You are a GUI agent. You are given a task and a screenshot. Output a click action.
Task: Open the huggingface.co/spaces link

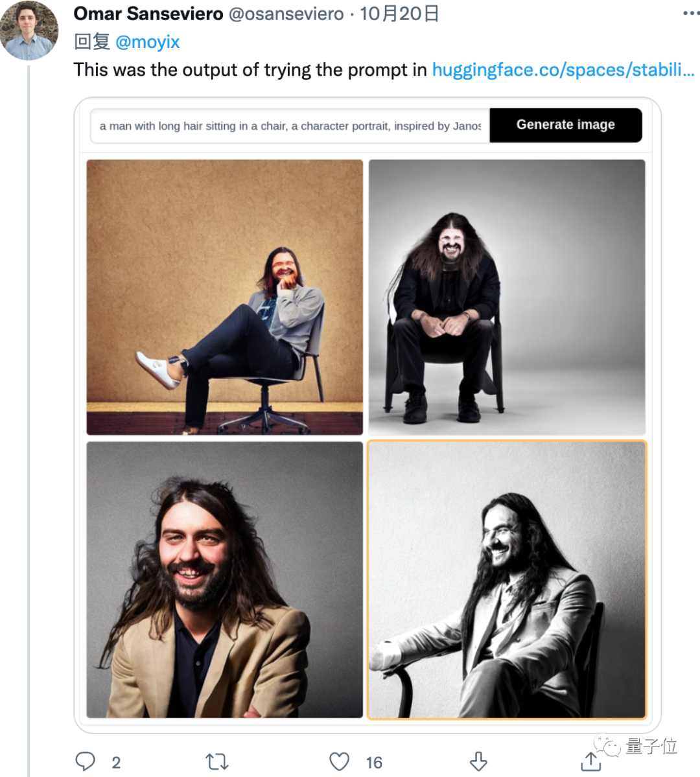[x=563, y=70]
